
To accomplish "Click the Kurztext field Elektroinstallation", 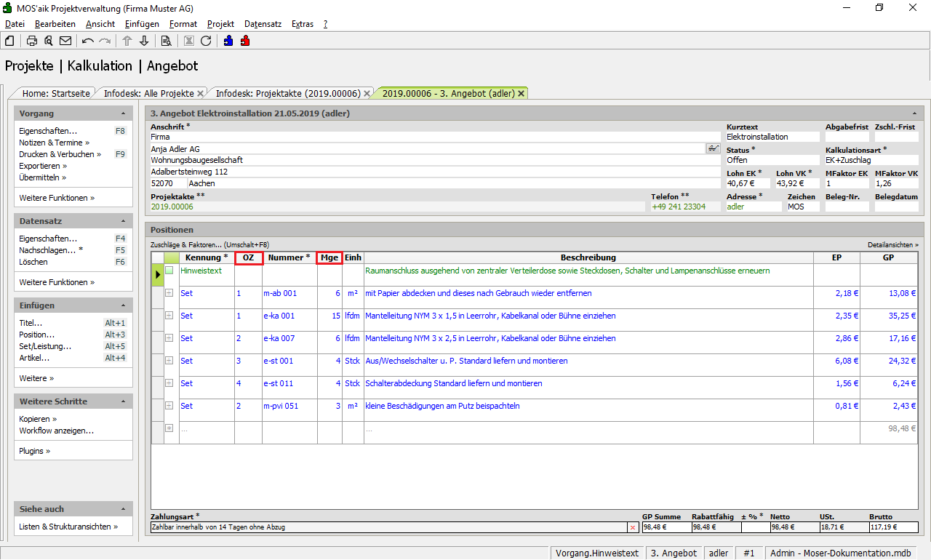I will 771,137.
